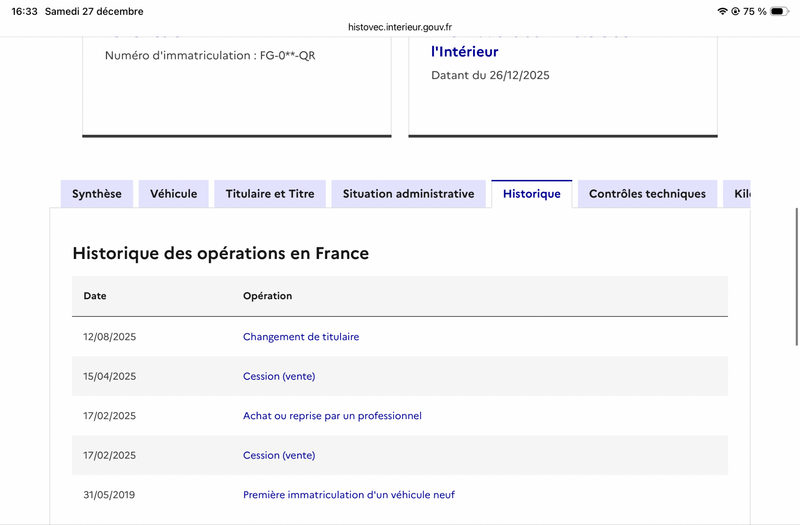Open the partially visible Kilométrage tab
800x525 pixels.
pyautogui.click(x=739, y=194)
